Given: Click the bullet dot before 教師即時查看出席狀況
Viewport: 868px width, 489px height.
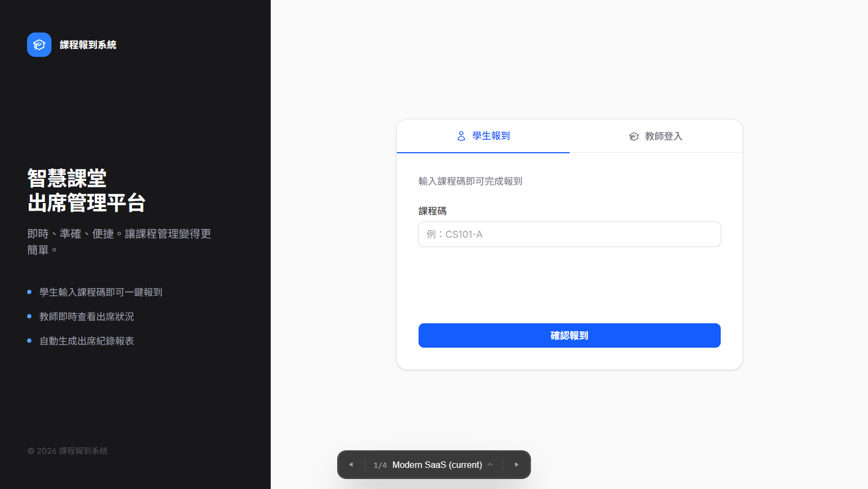Looking at the screenshot, I should (29, 316).
